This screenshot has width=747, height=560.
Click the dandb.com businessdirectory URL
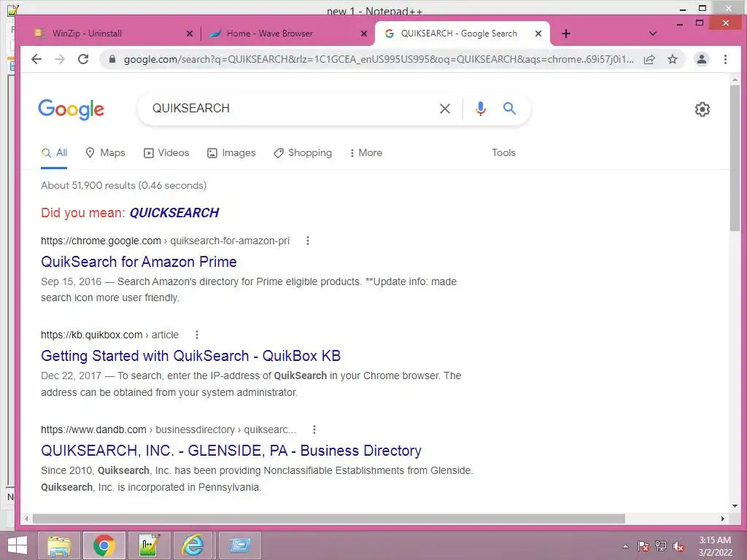(x=169, y=430)
